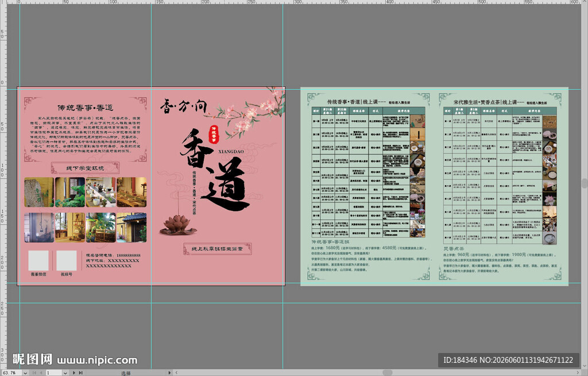Select the red seal stamp on cover

(214, 135)
